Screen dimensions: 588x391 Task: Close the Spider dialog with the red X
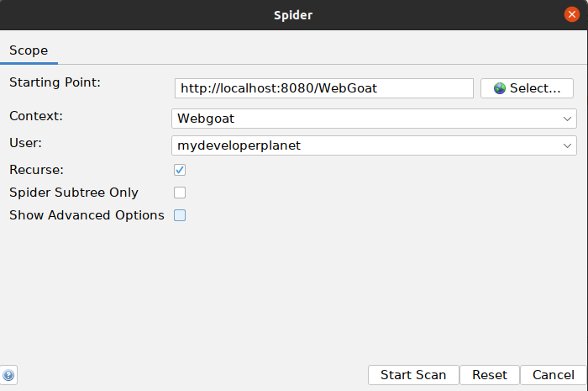[x=571, y=15]
